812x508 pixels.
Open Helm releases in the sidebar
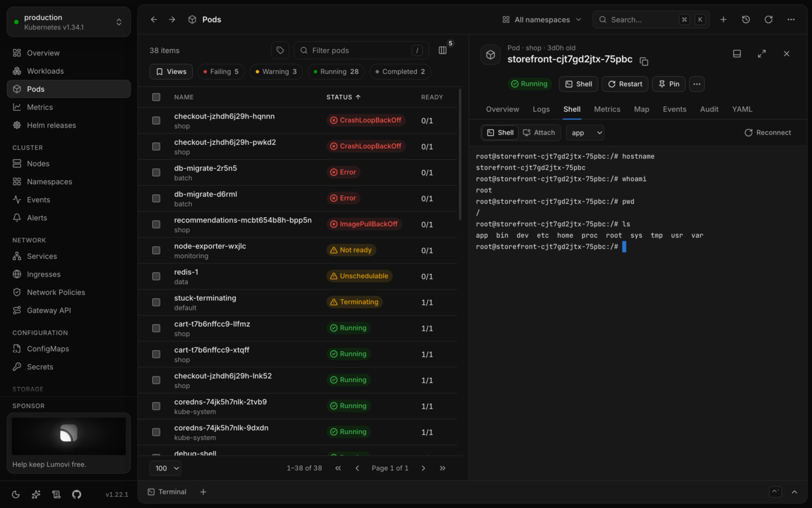pyautogui.click(x=69, y=125)
